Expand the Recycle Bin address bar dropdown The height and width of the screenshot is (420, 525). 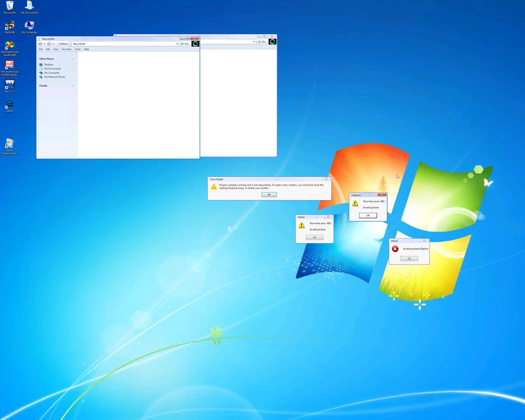coord(177,44)
